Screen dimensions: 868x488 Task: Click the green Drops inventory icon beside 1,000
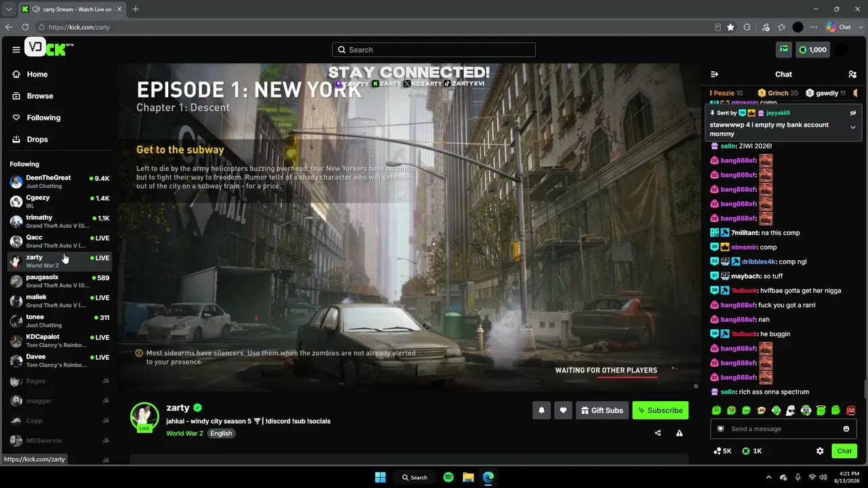(x=784, y=49)
